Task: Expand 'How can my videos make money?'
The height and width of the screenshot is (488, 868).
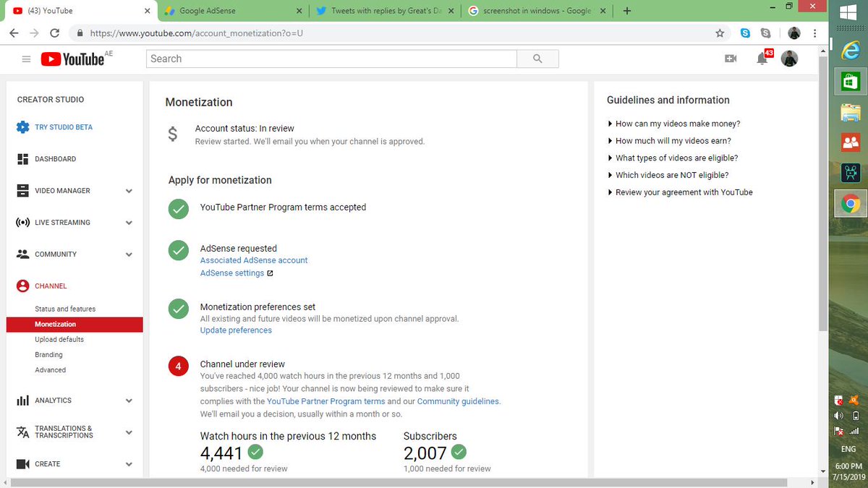Action: 674,124
